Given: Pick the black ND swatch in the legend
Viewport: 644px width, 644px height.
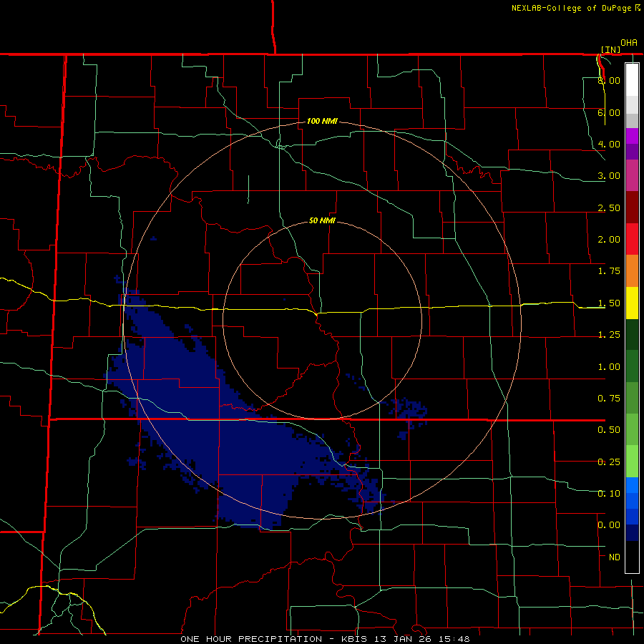Looking at the screenshot, I should 632,557.
